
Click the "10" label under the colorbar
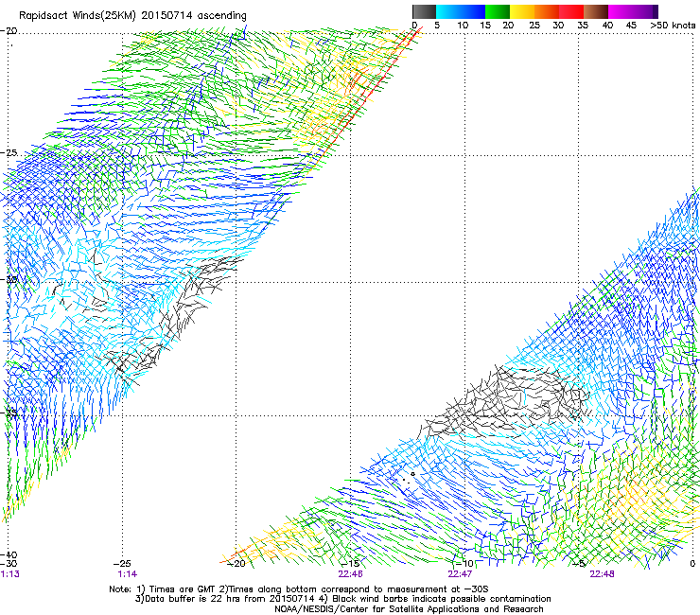(463, 26)
